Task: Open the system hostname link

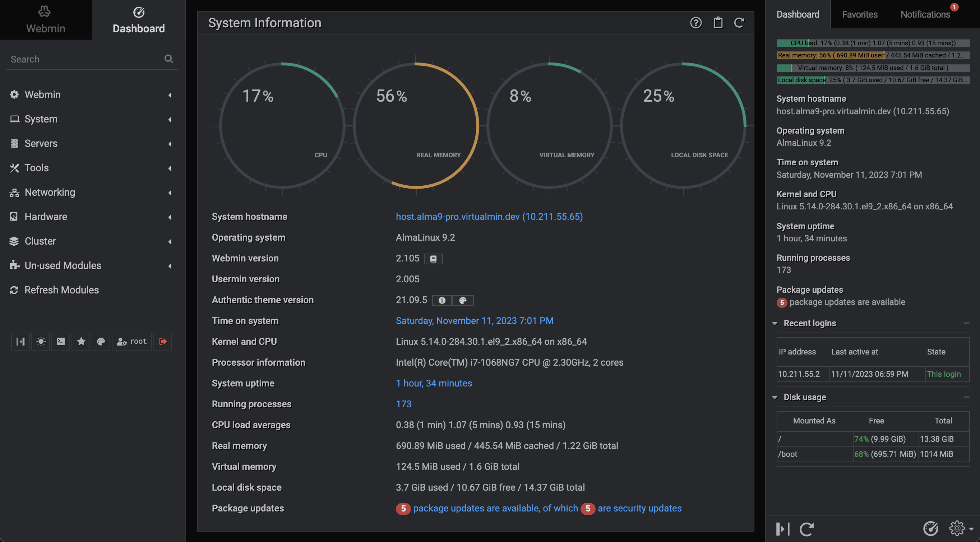Action: tap(489, 217)
